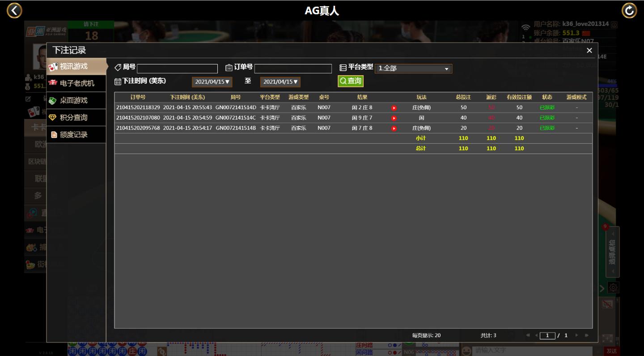644x356 pixels.
Task: Click the 局号 input field
Action: point(177,69)
